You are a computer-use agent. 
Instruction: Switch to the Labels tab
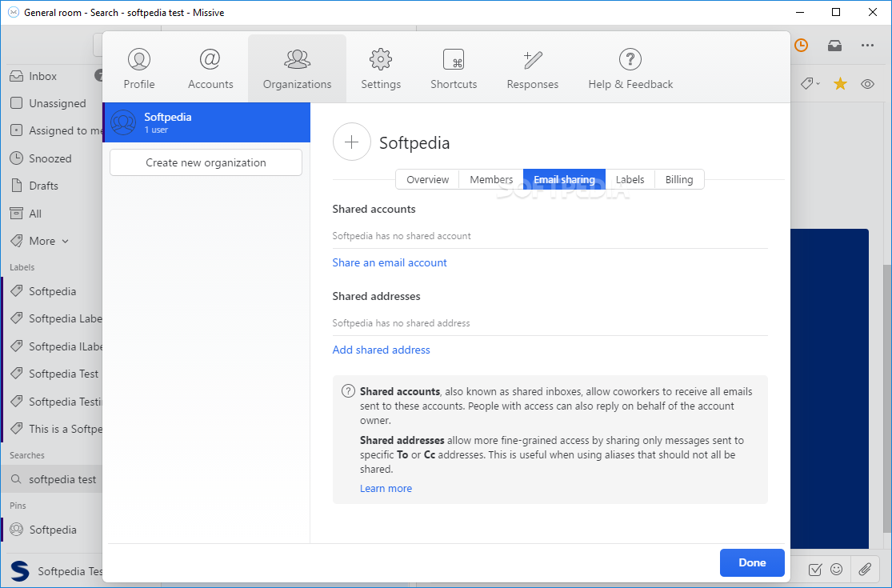pyautogui.click(x=630, y=179)
